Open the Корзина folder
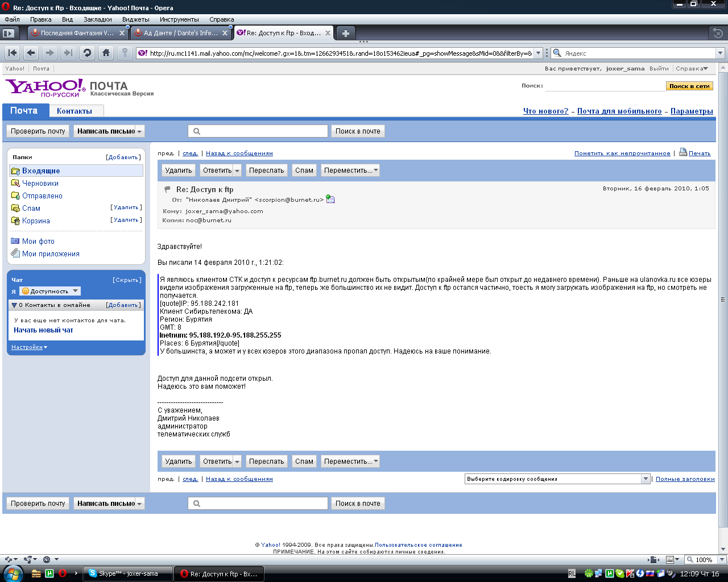Viewport: 728px width, 582px height. click(x=36, y=221)
